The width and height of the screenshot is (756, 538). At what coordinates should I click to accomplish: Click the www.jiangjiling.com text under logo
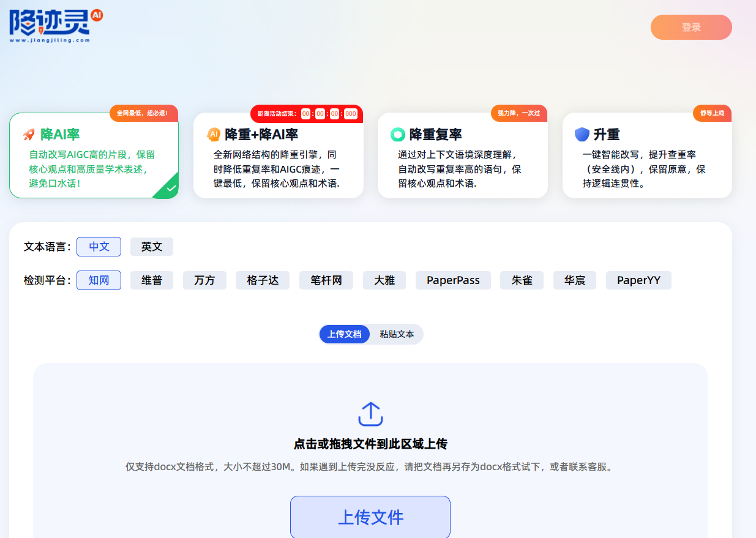click(50, 40)
